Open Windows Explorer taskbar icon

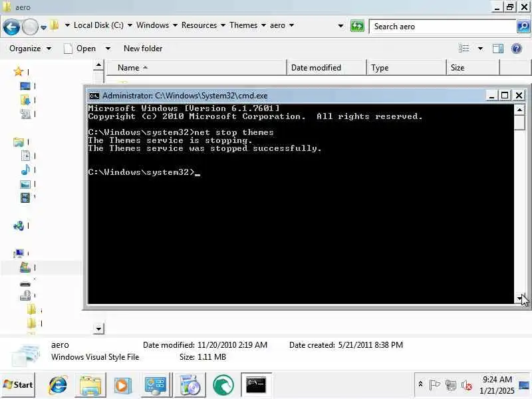pos(90,385)
